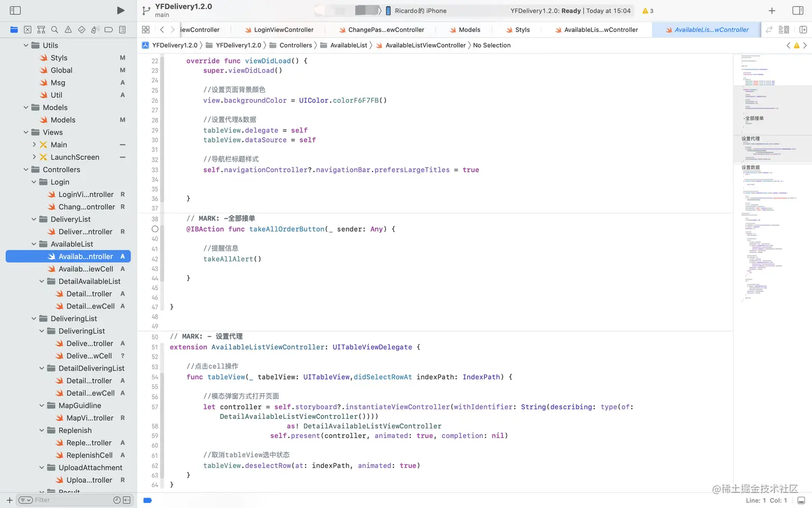Image resolution: width=812 pixels, height=508 pixels.
Task: Collapse the Models group
Action: click(26, 108)
